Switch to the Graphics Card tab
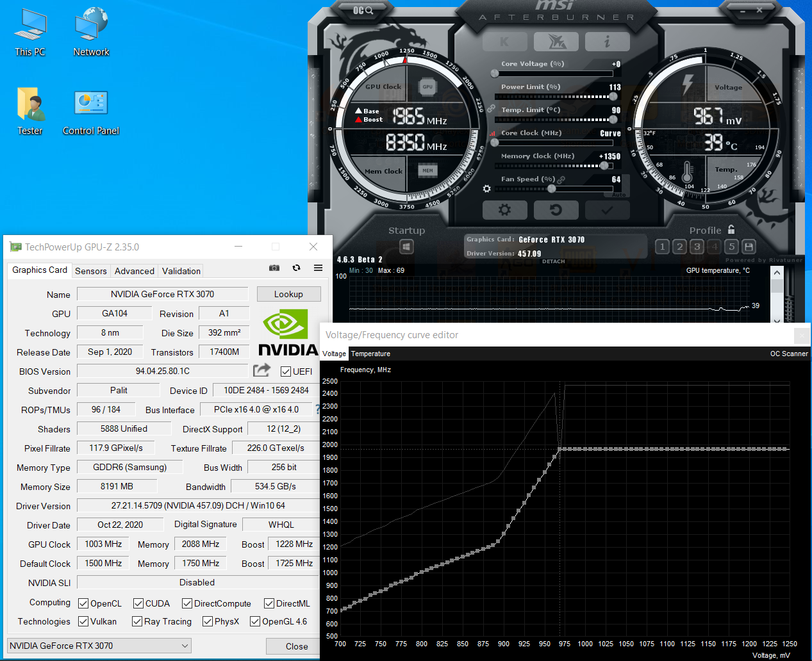The height and width of the screenshot is (661, 812). point(40,270)
